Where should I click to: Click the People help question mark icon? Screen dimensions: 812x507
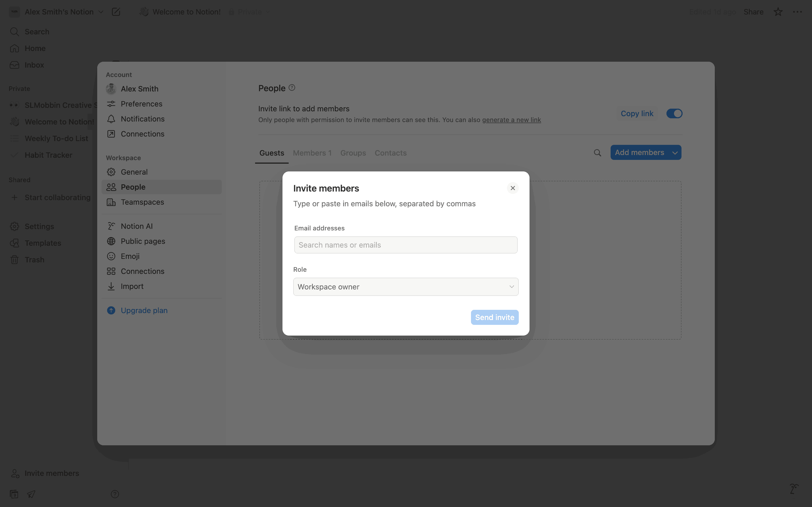(292, 87)
